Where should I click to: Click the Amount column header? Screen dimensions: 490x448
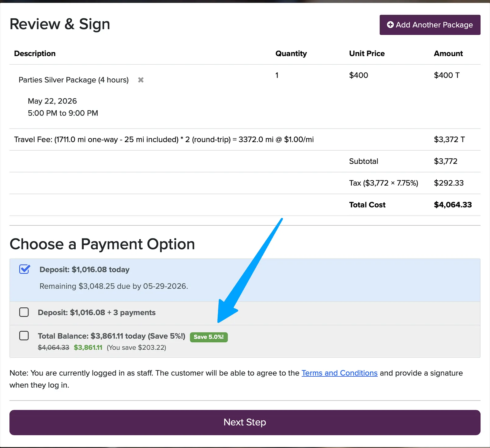(x=448, y=54)
